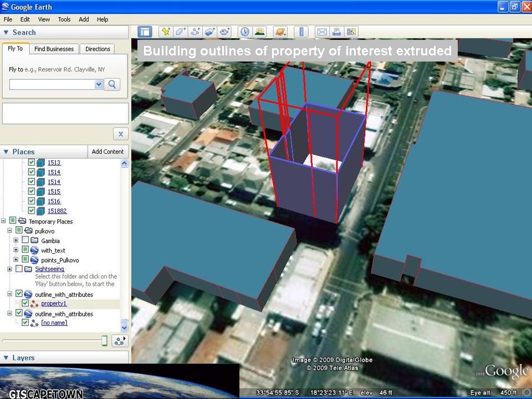The height and width of the screenshot is (399, 532).
Task: Toggle the sidebar visibility button
Action: tap(145, 32)
